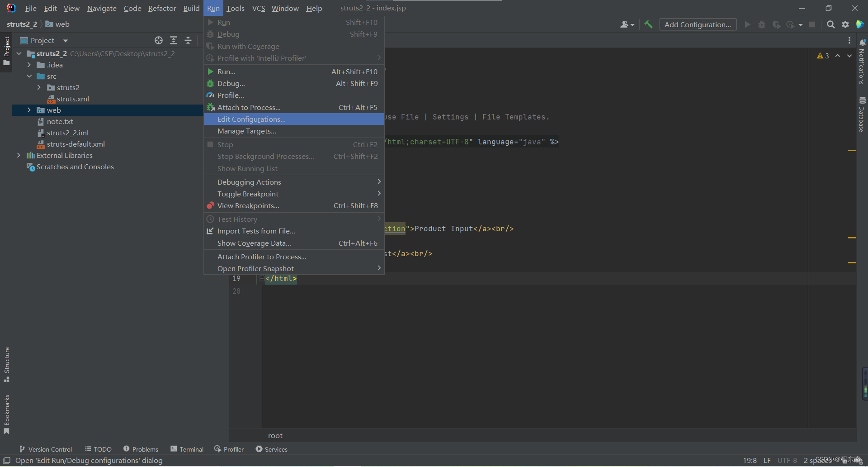Open the Notifications side panel
This screenshot has height=467, width=868.
tap(862, 61)
